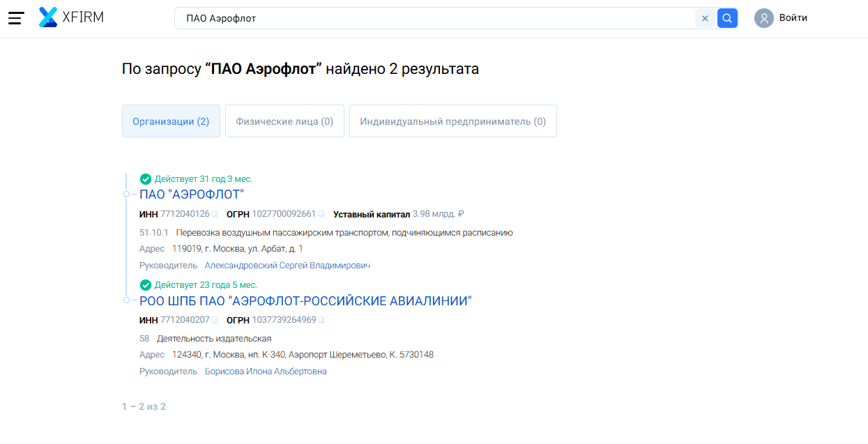Click green checkmark beside "Действует 23 года"

click(146, 285)
